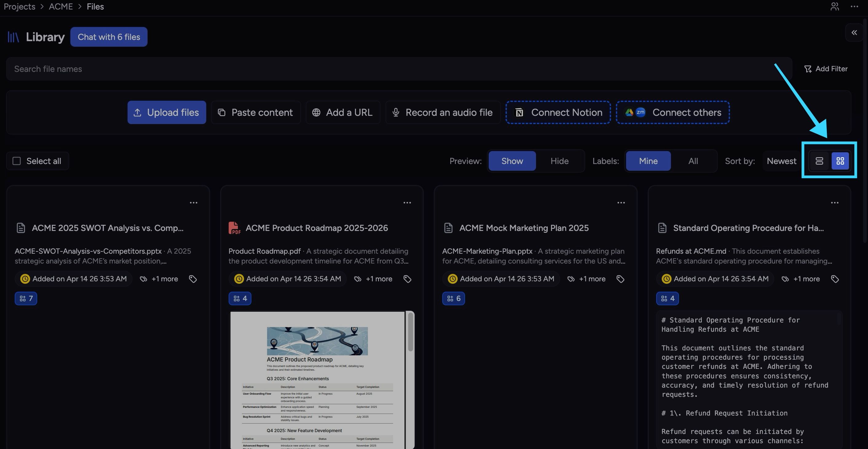Open ACME Mock Marketing Plan 2025 title
The width and height of the screenshot is (868, 449).
pyautogui.click(x=524, y=228)
